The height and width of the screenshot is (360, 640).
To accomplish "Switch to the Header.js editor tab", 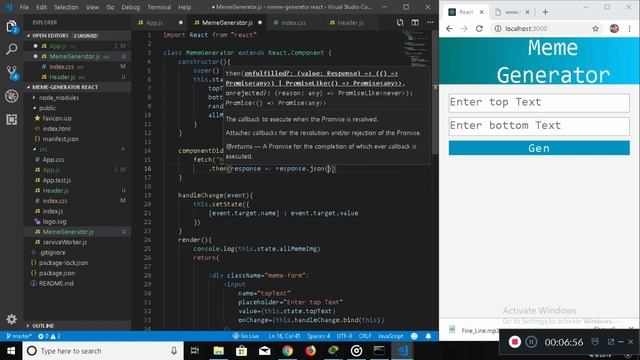I will pos(350,22).
